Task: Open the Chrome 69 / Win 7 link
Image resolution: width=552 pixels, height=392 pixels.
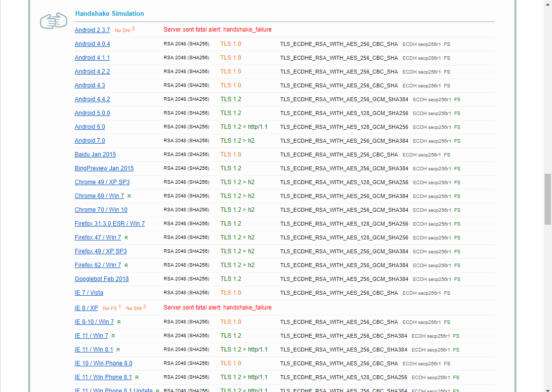Action: pos(99,196)
